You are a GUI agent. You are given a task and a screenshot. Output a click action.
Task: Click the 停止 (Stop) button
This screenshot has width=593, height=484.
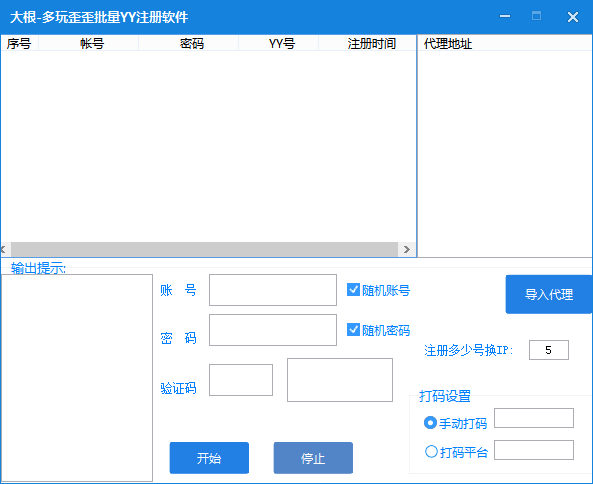click(x=313, y=458)
